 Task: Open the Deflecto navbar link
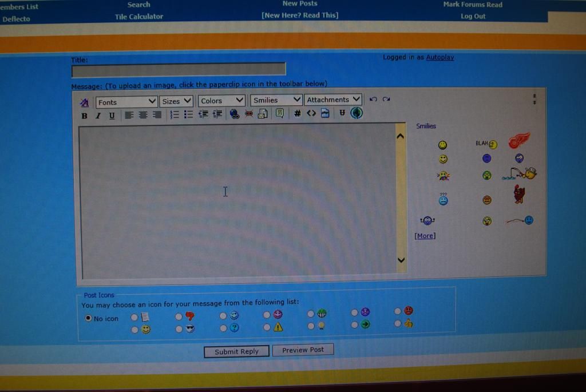(16, 19)
